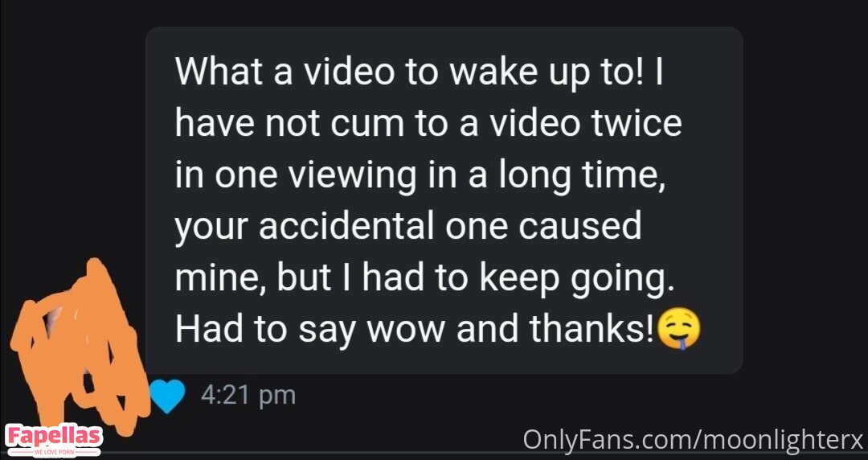Screen dimensions: 868x460
Task: Click the word "accidental" in the message
Action: pyautogui.click(x=346, y=224)
